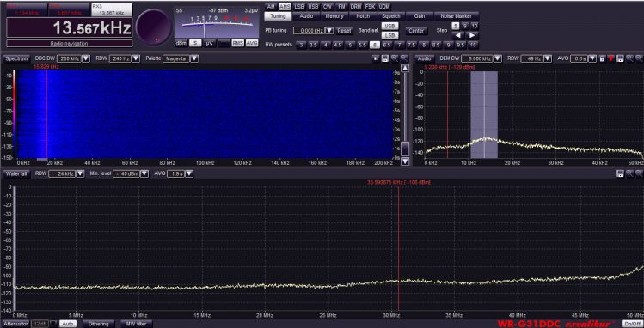Toggle Auto attenuator mode
Image resolution: width=644 pixels, height=328 pixels.
point(68,324)
